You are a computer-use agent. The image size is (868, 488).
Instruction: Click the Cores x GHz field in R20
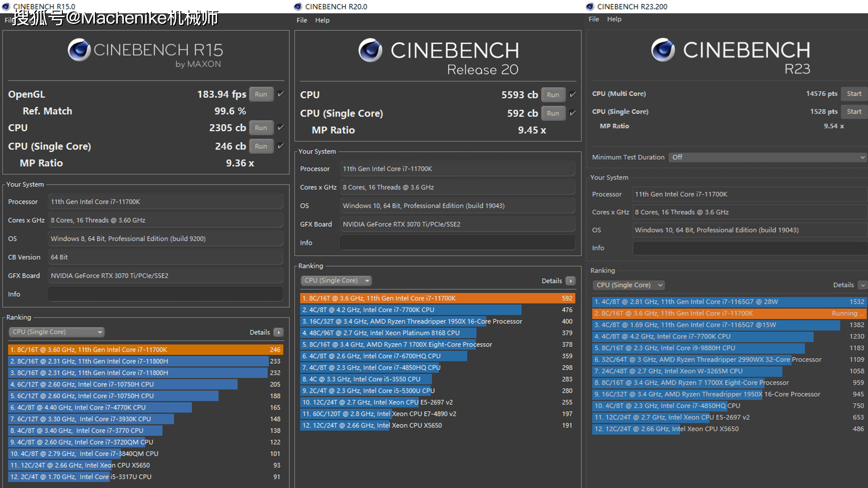tap(458, 187)
